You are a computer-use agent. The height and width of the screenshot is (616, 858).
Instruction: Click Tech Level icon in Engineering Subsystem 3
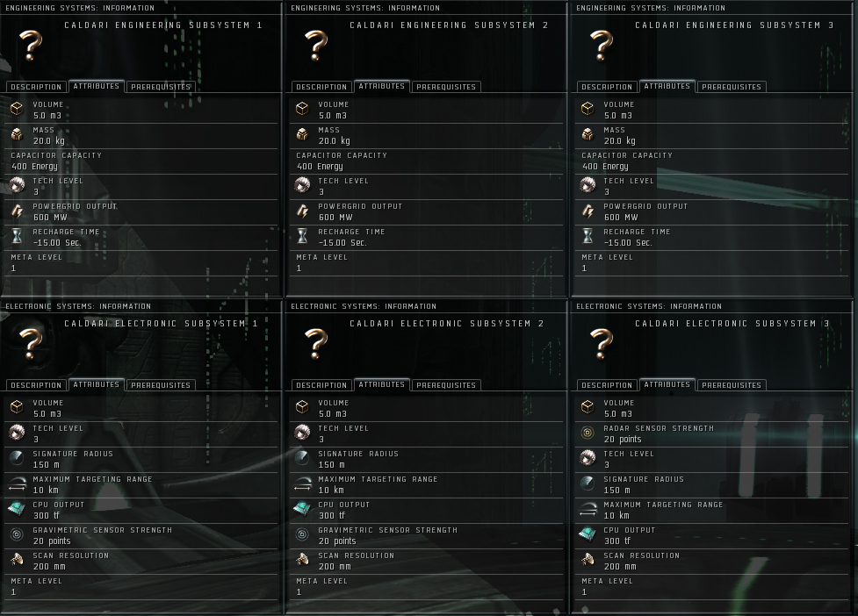click(x=588, y=185)
